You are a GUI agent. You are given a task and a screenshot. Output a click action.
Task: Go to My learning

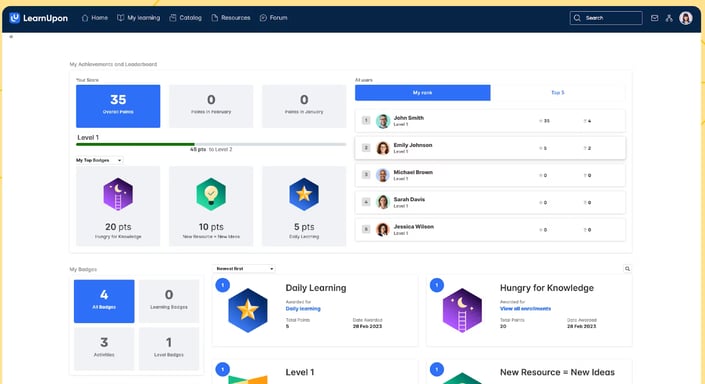(x=138, y=18)
